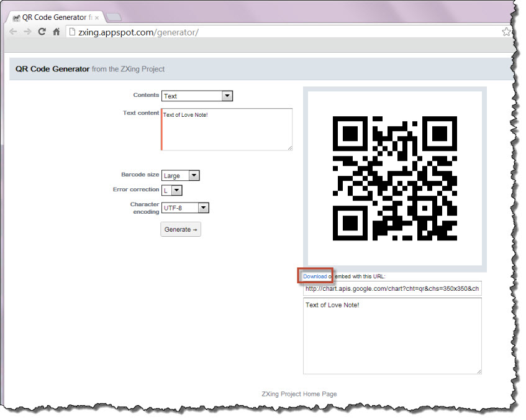The image size is (526, 420).
Task: Select the chart.apis.google.com embed URL field
Action: point(392,288)
